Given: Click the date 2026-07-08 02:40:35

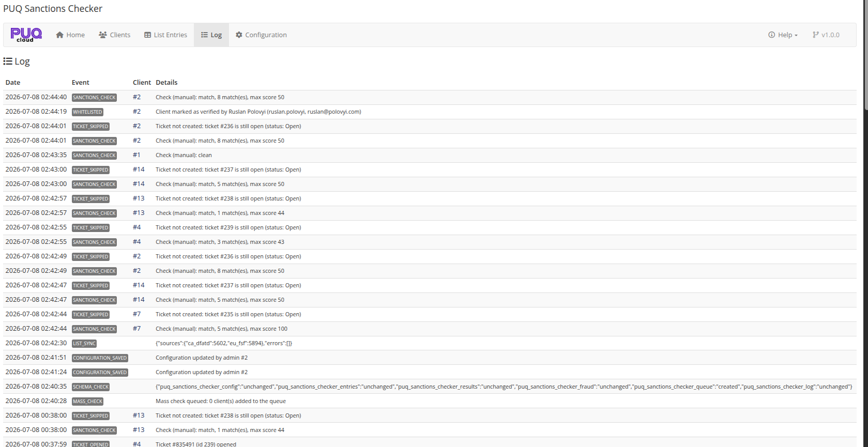Looking at the screenshot, I should coord(36,387).
